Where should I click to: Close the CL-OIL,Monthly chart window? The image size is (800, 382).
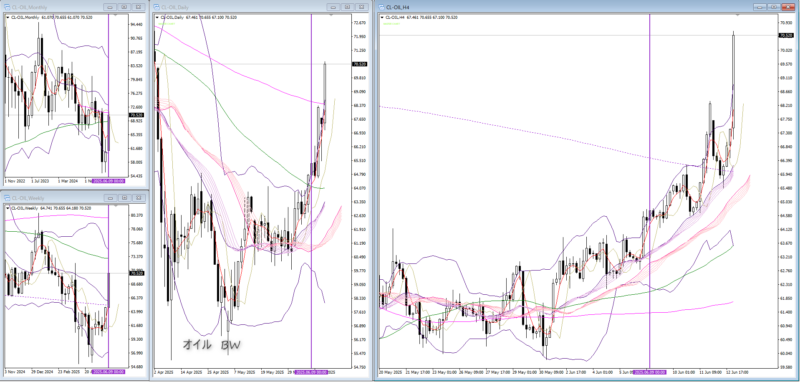[138, 7]
